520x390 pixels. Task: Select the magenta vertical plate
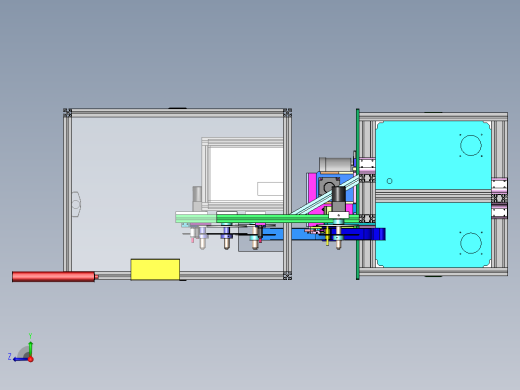tap(313, 193)
